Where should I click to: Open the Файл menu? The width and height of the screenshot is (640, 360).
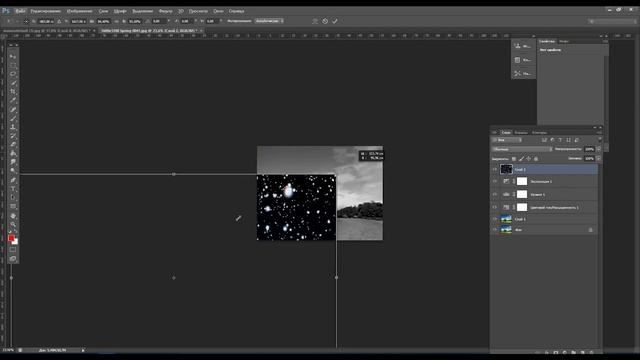[20, 11]
